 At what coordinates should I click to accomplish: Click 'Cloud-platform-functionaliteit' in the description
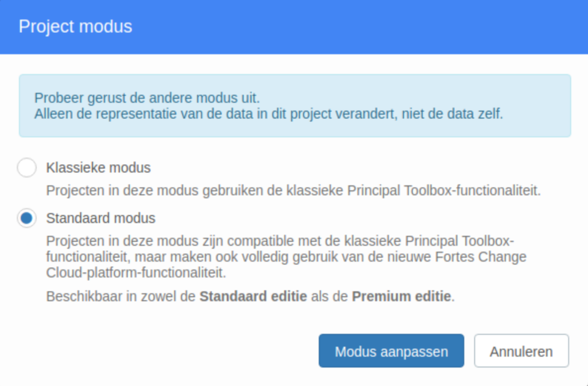pyautogui.click(x=135, y=273)
